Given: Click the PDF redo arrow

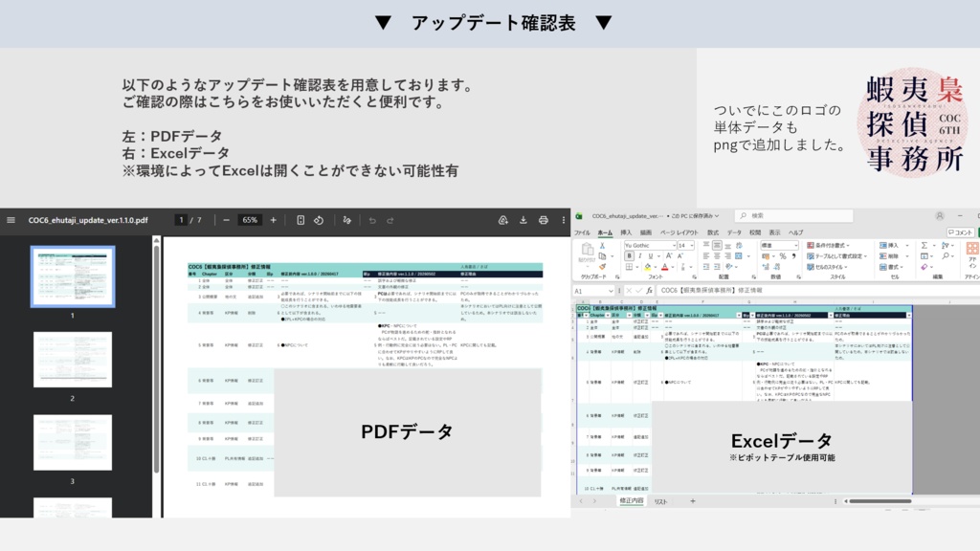Looking at the screenshot, I should [390, 220].
